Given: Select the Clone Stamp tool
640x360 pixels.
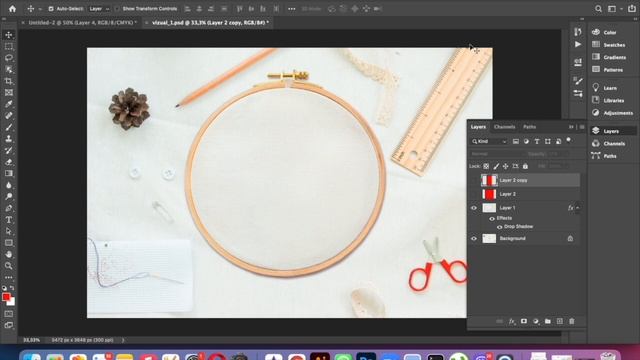Looking at the screenshot, I should [9, 139].
